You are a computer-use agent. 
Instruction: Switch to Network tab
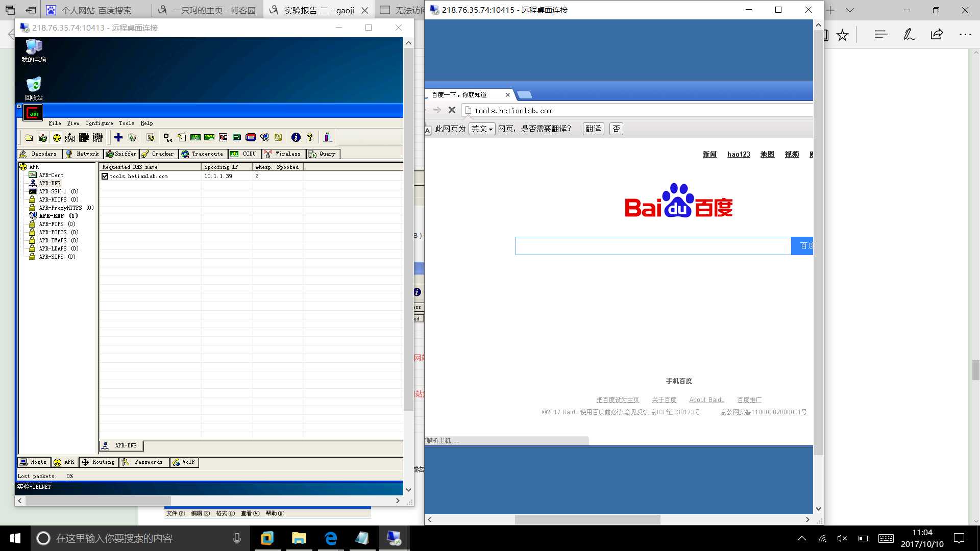tap(83, 154)
